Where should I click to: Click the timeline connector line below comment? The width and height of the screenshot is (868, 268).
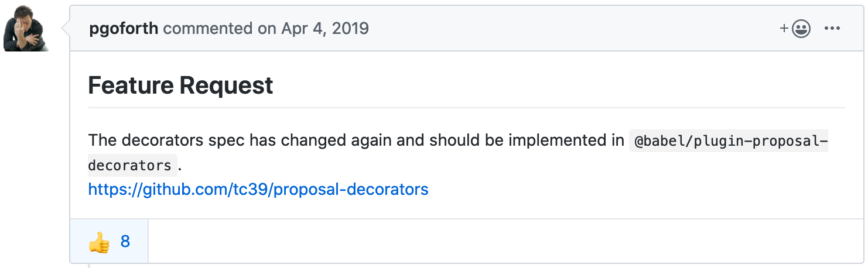(88, 266)
